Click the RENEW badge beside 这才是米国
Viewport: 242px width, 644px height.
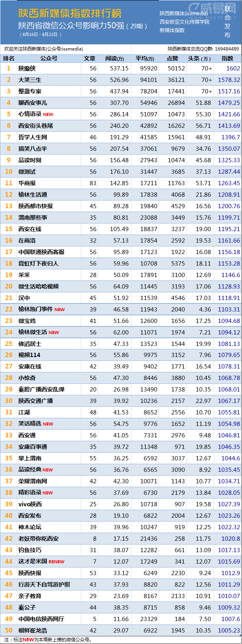click(x=56, y=562)
